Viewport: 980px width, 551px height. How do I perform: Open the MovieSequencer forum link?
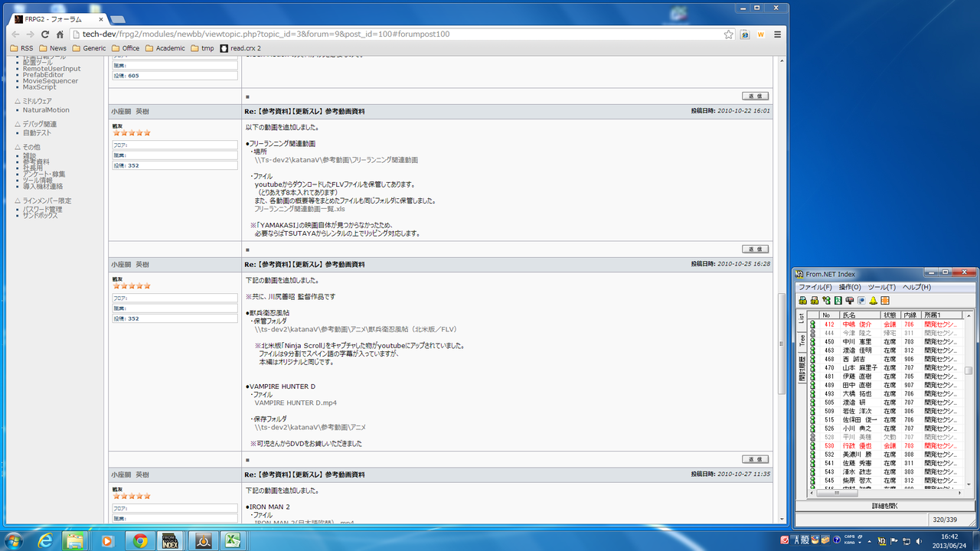coord(51,81)
